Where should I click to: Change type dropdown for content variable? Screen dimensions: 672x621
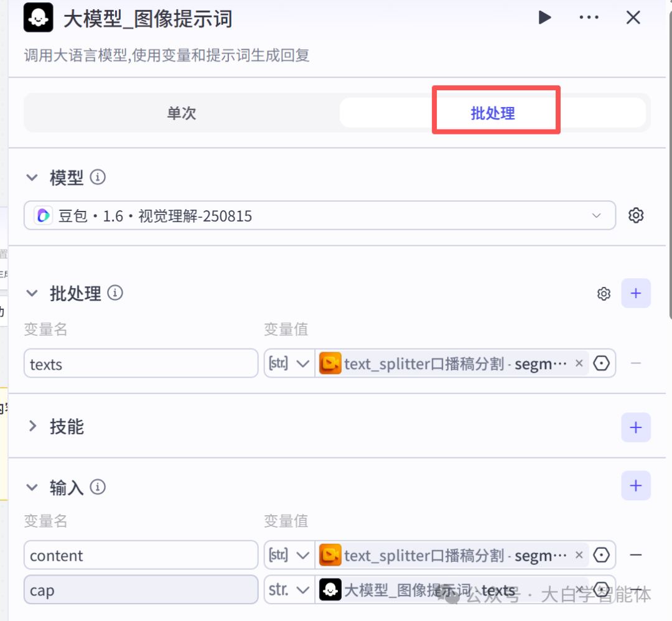click(x=289, y=556)
